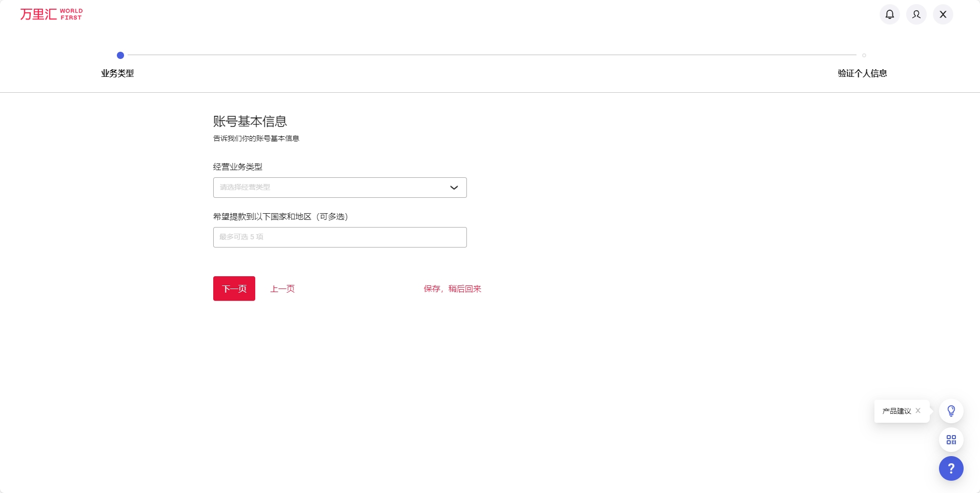
Task: Open the blue question mark help button
Action: tap(951, 468)
